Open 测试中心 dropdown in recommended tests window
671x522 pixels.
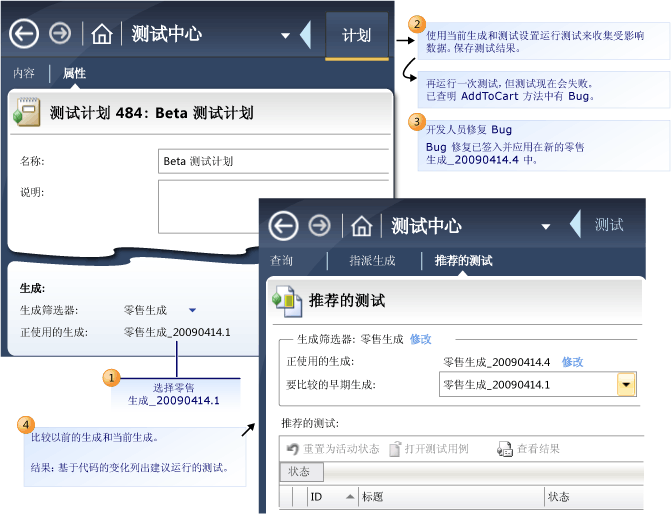coord(546,227)
